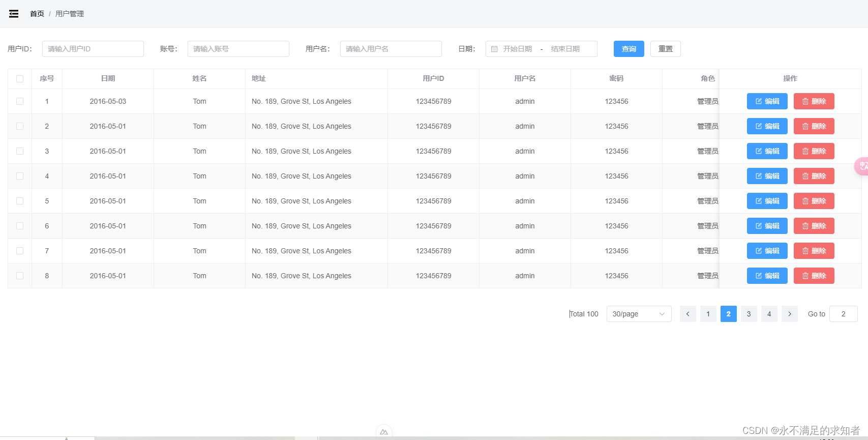
Task: Check the box for row 7
Action: point(20,251)
